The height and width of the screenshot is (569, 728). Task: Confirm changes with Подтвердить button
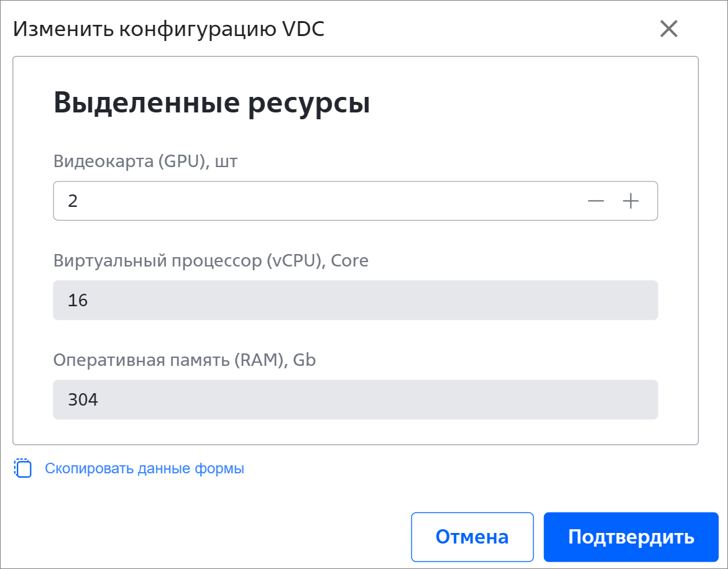pyautogui.click(x=631, y=537)
